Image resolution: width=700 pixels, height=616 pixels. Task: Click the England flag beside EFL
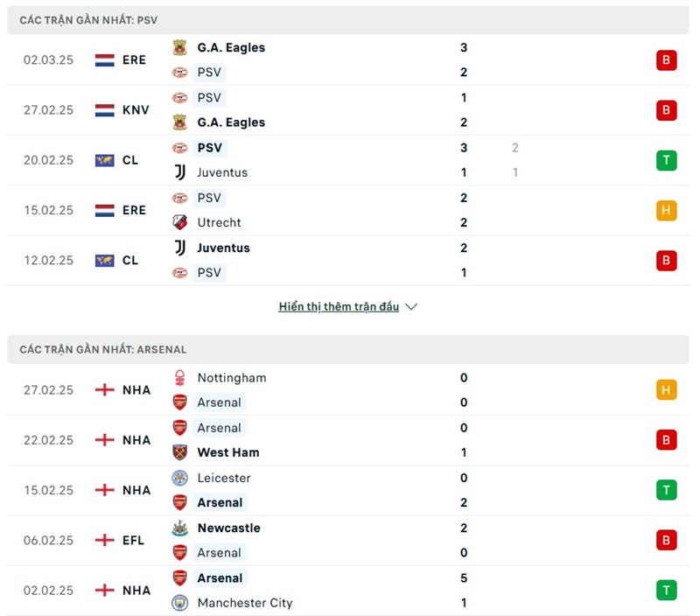[105, 540]
